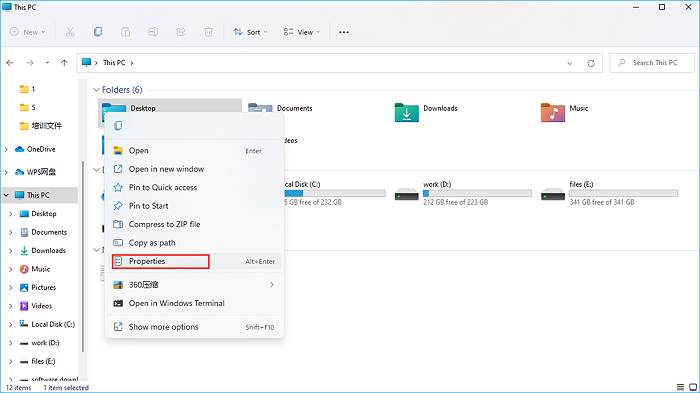The width and height of the screenshot is (700, 393).
Task: Open address bar history dropdown
Action: click(570, 63)
